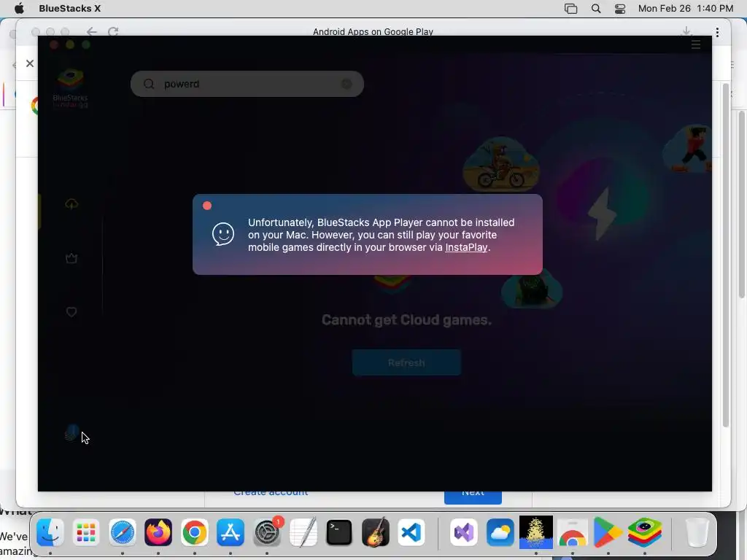The width and height of the screenshot is (747, 560).
Task: Launch Visual Studio from the Dock
Action: click(x=463, y=532)
